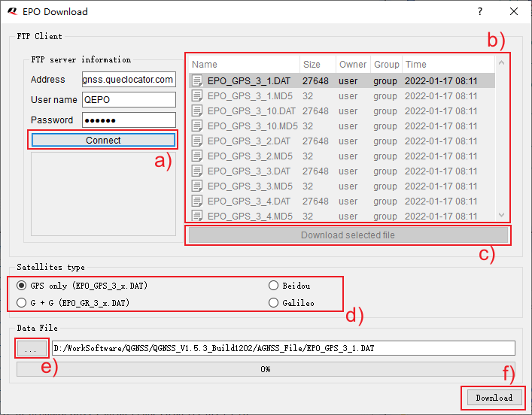The height and width of the screenshot is (415, 532).
Task: Click the FTP Address input field
Action: click(128, 80)
